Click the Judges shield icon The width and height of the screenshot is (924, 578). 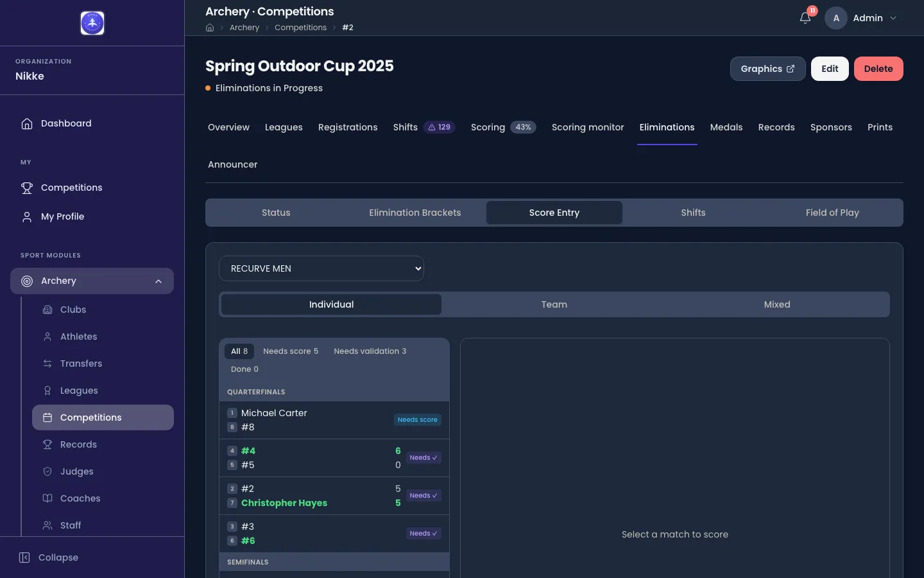[47, 471]
